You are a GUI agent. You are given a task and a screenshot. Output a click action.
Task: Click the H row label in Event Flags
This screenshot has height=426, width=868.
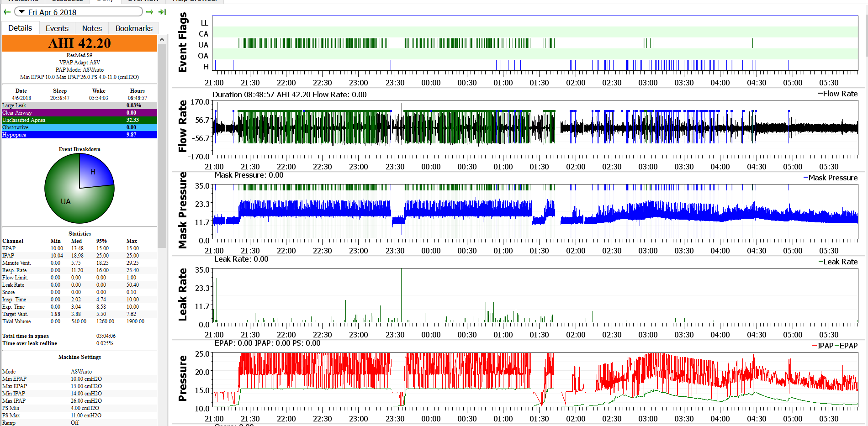tap(206, 67)
